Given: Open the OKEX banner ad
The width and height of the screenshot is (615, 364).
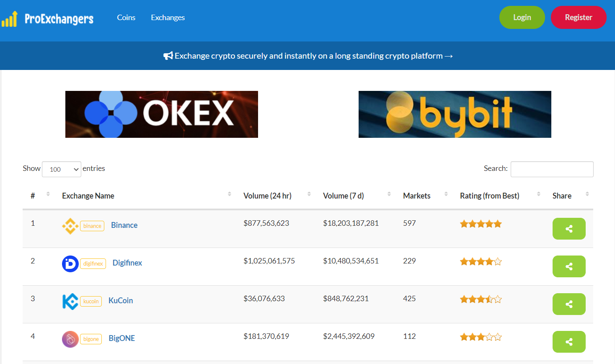Looking at the screenshot, I should point(162,114).
